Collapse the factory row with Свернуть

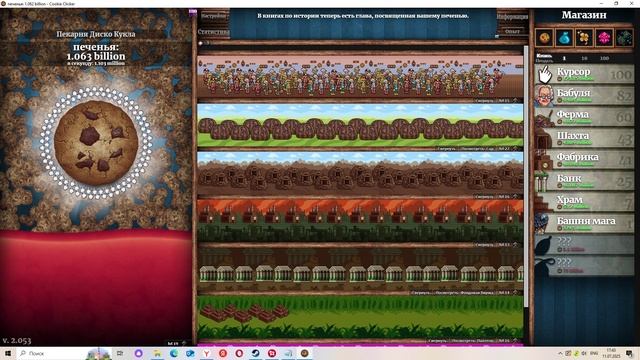click(484, 245)
